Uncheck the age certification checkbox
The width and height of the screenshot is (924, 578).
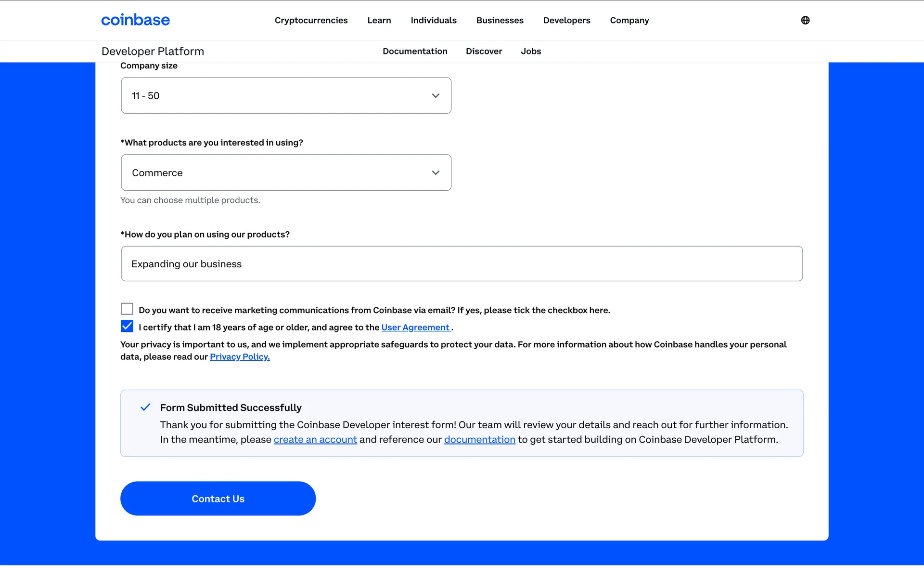pos(127,327)
